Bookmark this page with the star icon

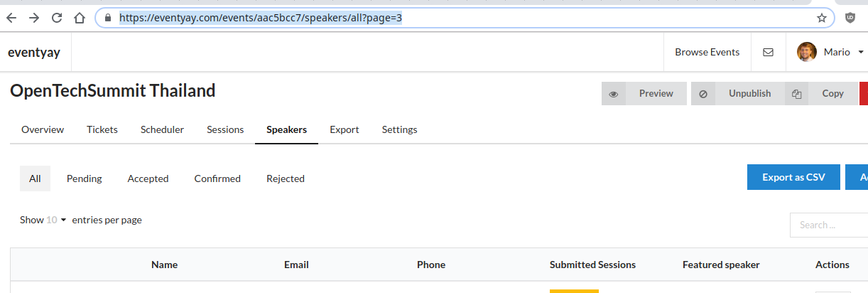822,18
